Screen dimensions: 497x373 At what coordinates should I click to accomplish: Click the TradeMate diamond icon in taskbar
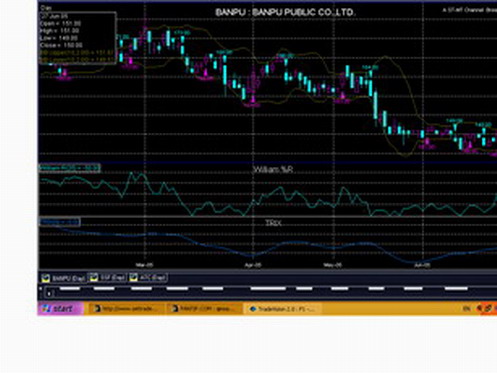tap(253, 309)
